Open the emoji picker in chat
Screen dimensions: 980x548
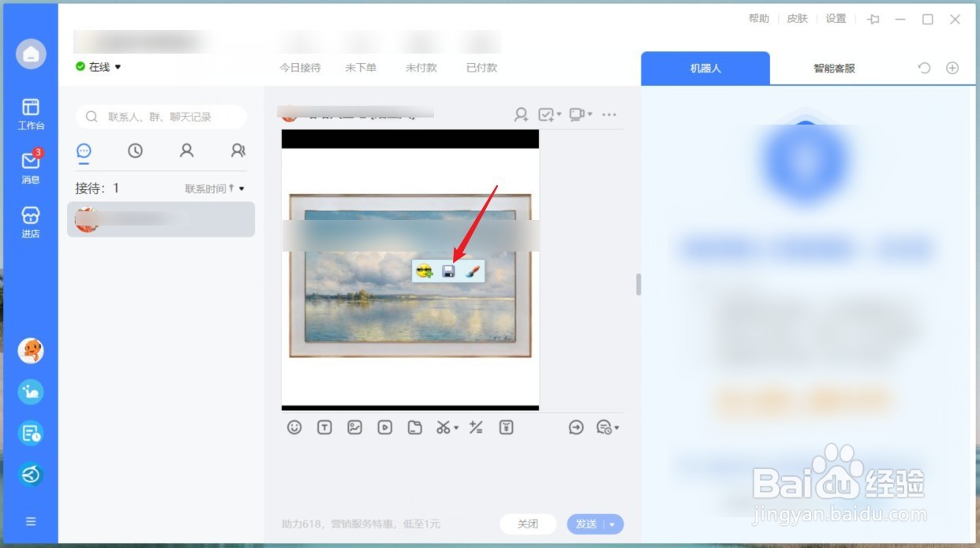(x=295, y=427)
